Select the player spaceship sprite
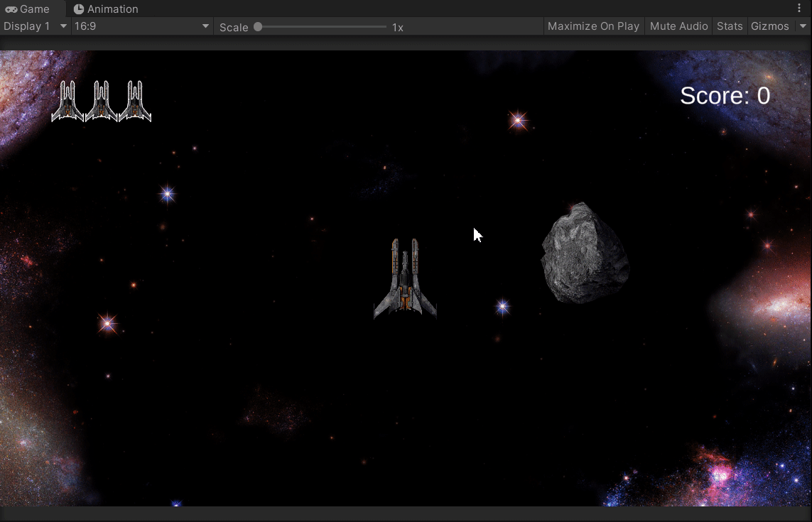 click(x=405, y=277)
